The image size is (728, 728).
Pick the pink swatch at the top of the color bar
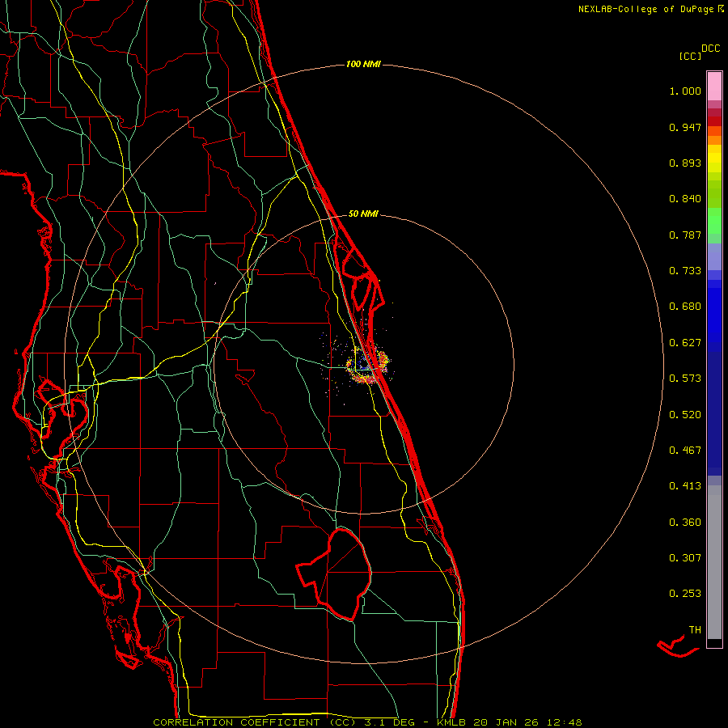(x=714, y=87)
